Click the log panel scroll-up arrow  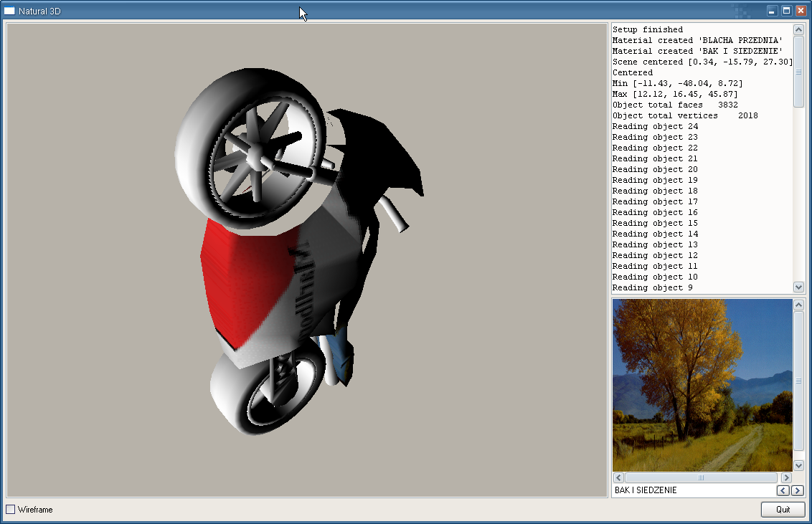pyautogui.click(x=798, y=29)
